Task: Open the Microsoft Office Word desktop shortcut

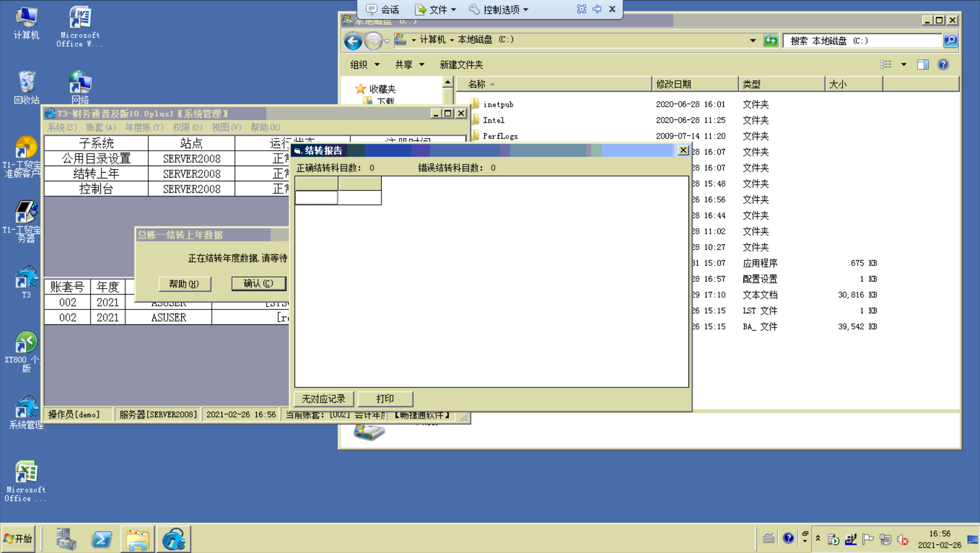Action: click(x=80, y=27)
